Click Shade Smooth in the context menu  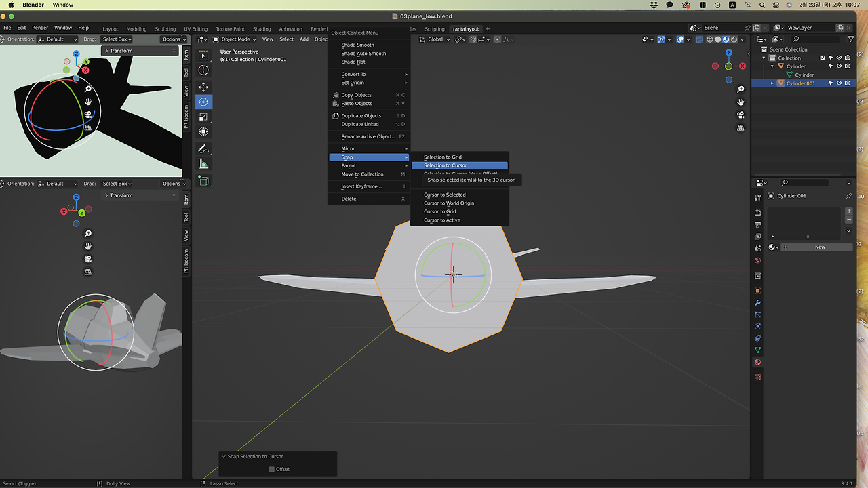point(357,45)
